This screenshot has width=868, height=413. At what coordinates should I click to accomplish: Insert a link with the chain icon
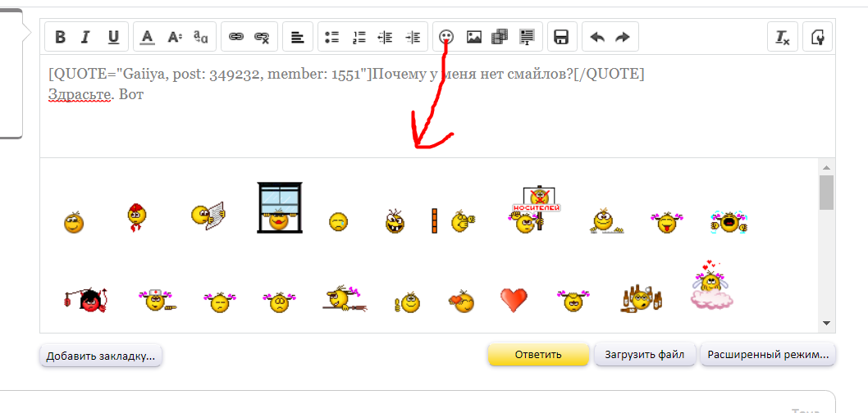tap(236, 37)
